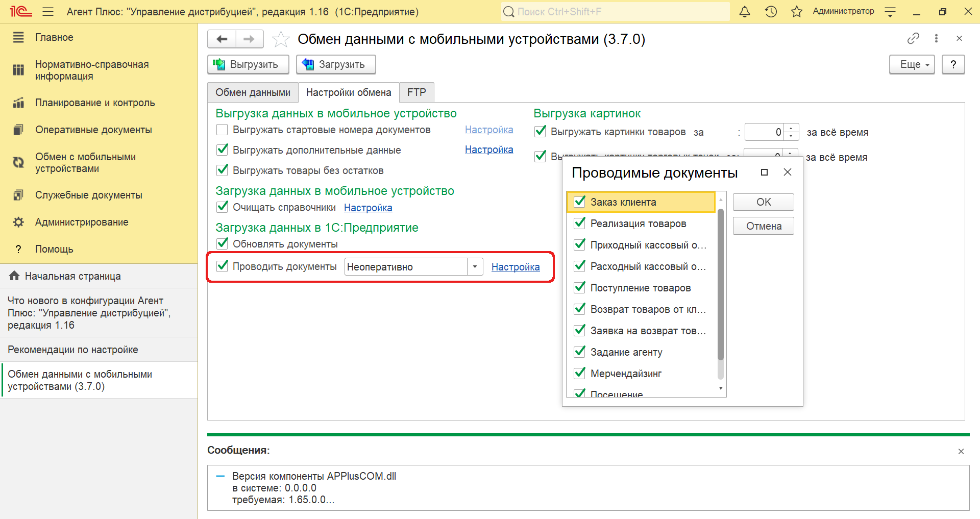Open the main hamburger menu
The height and width of the screenshot is (519, 980).
48,11
